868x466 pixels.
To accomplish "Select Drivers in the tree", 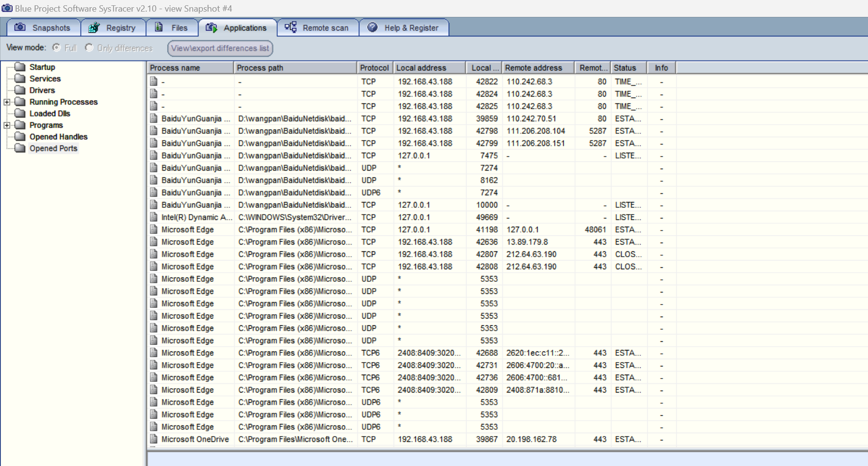I will [42, 90].
